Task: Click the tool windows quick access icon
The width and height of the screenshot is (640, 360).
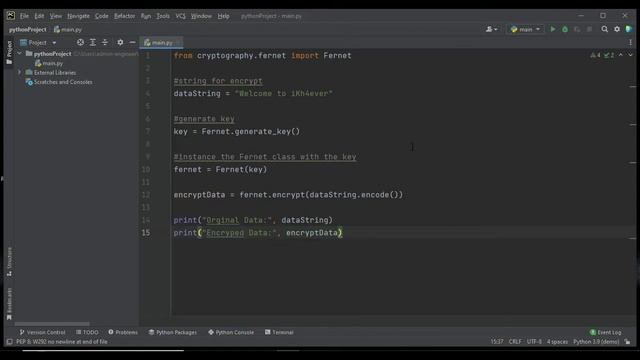Action: (x=9, y=342)
